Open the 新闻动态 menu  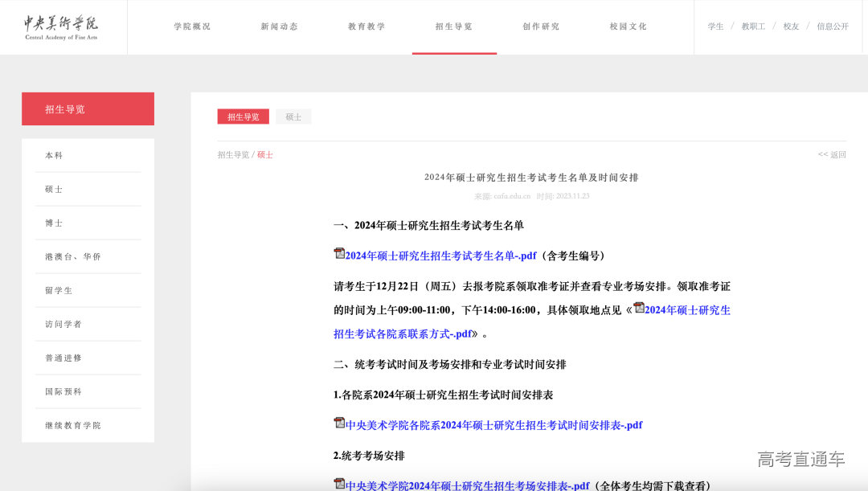278,26
